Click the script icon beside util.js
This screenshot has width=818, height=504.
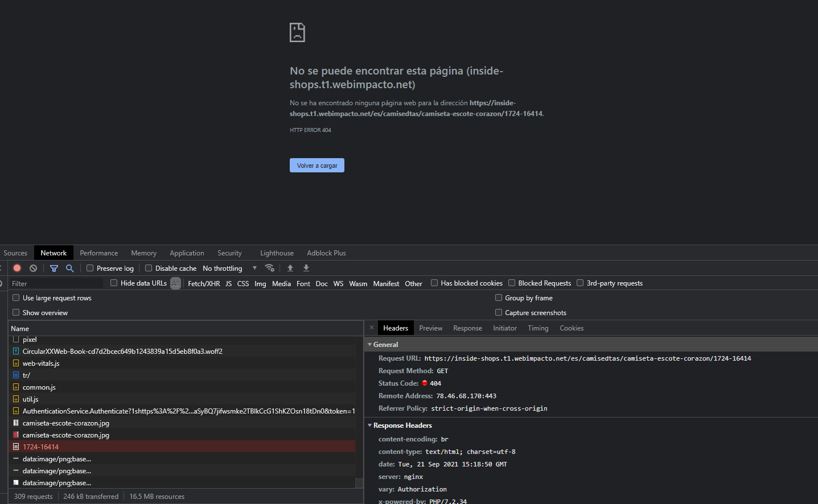pyautogui.click(x=16, y=399)
